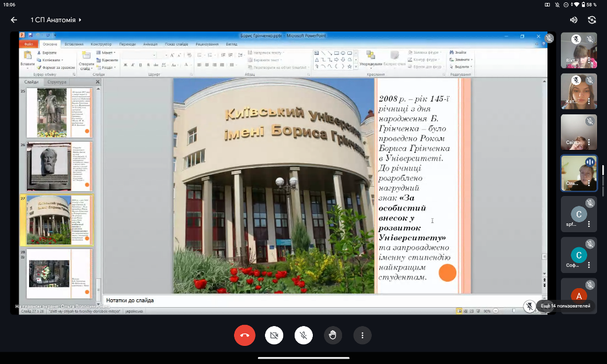This screenshot has height=364, width=607.
Task: Click the Find (Знайти) binoculars icon
Action: [452, 52]
